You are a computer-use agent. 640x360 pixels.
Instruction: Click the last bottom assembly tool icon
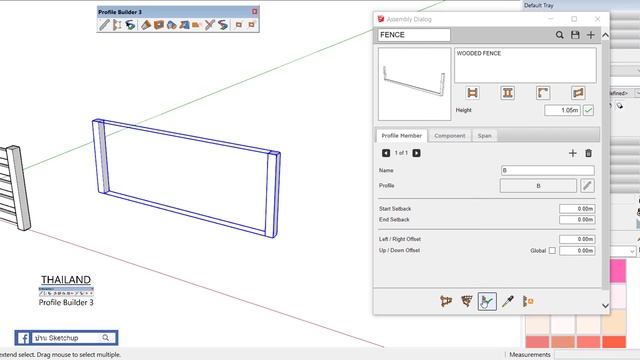coord(528,302)
